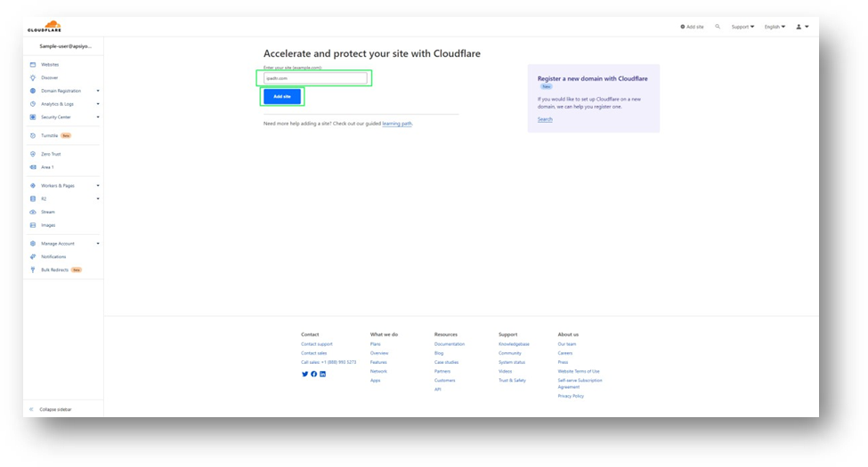Click Collapse sidebar text at bottom
Viewport: 868px width, 467px height.
(55, 409)
